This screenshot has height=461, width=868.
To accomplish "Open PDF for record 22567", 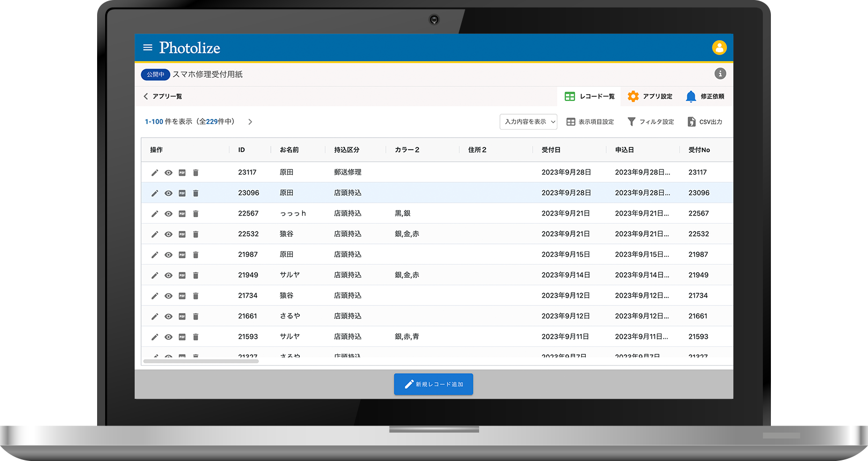I will pos(182,214).
